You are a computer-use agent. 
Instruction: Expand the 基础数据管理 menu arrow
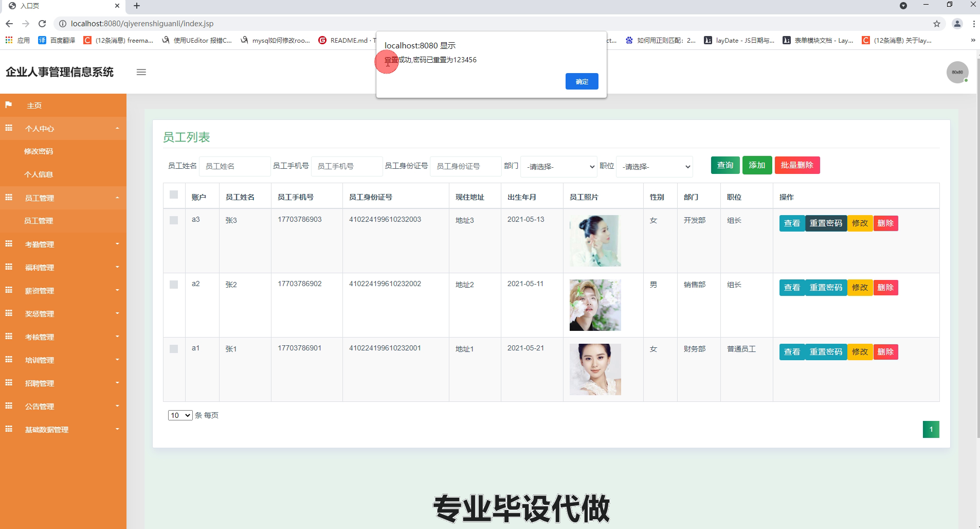pos(117,429)
